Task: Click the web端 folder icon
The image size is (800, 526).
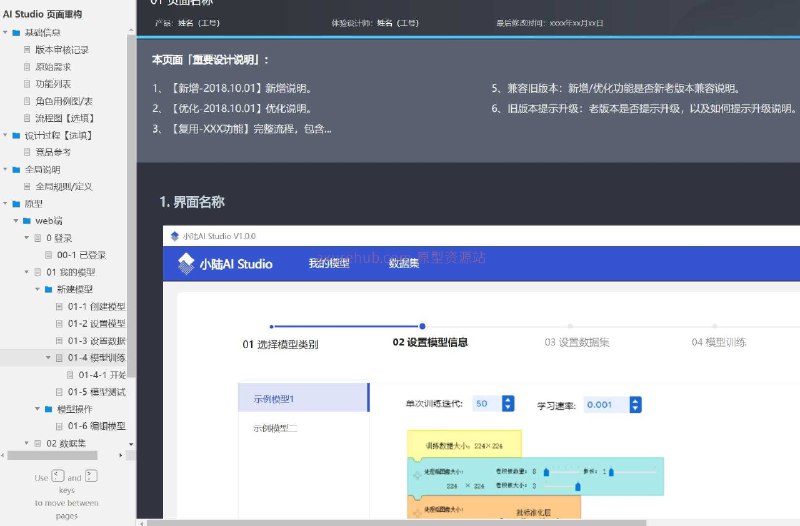Action: tap(27, 221)
